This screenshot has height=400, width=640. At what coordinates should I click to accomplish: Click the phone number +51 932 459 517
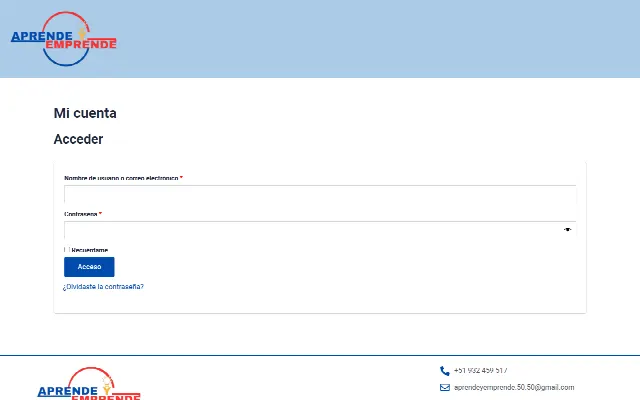pos(480,370)
